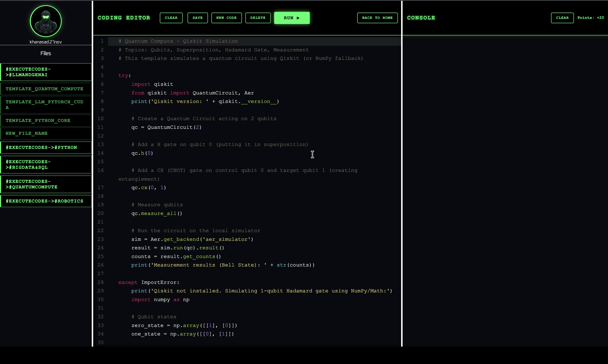The image size is (608, 364).
Task: Click the first comment line 'Quantum Compute - Qiskit Simulation'
Action: click(178, 41)
